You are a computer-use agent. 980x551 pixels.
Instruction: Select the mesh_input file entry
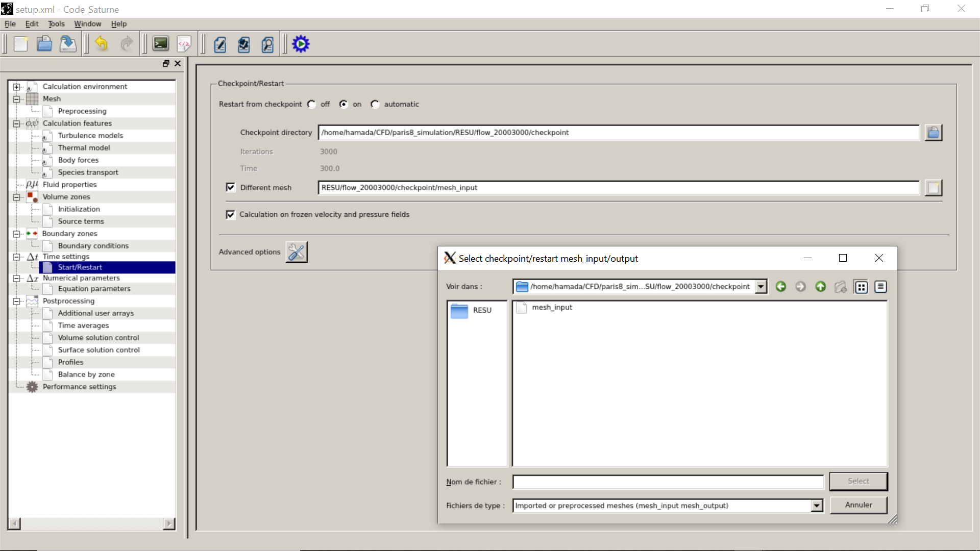[x=551, y=307]
